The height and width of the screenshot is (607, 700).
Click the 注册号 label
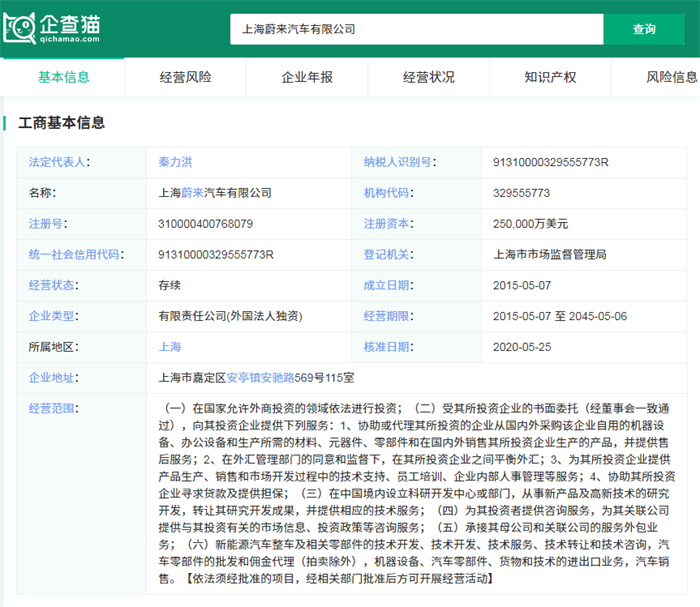point(48,224)
